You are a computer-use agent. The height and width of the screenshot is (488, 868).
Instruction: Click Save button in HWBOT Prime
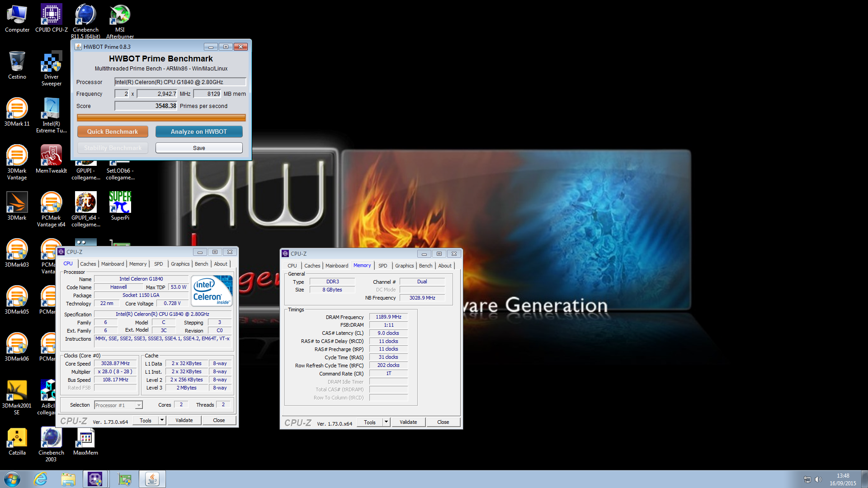[x=199, y=148]
